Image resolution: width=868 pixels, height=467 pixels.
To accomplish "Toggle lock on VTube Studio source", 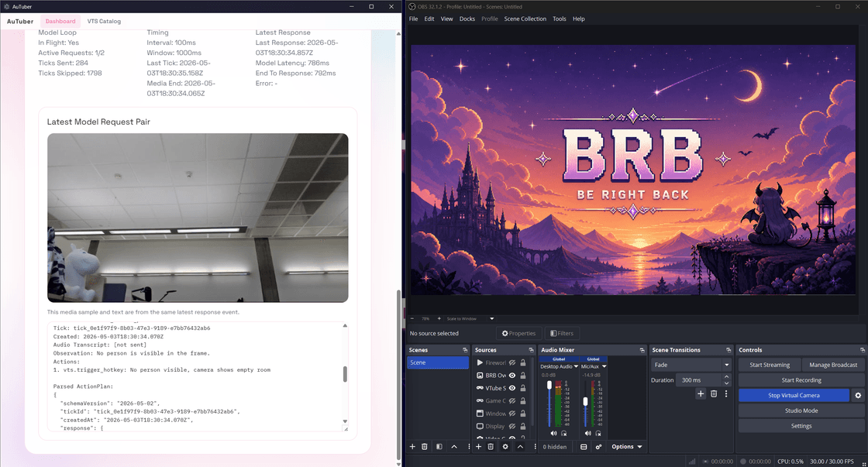I will click(523, 389).
